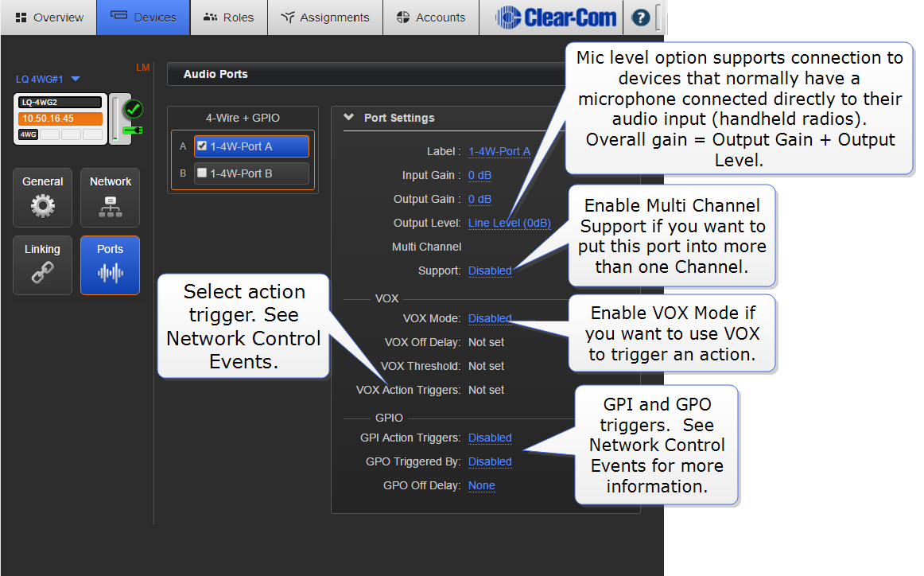Viewport: 924px width, 576px height.
Task: Click the help question mark icon
Action: pos(640,18)
